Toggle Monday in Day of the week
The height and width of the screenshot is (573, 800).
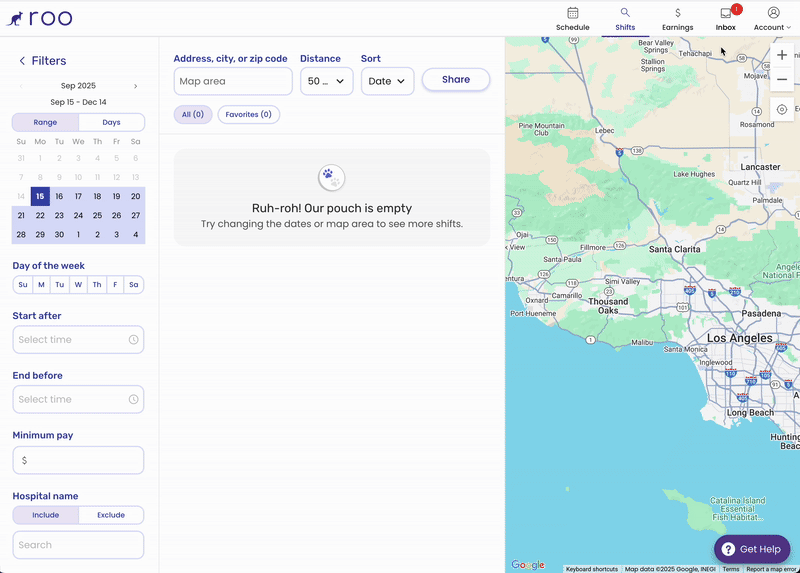click(x=41, y=285)
